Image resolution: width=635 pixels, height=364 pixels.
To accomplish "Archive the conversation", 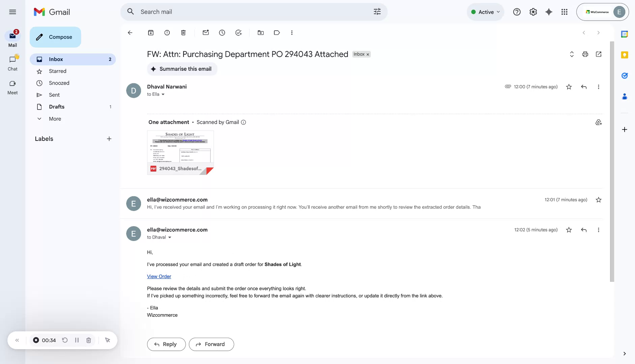I will click(x=151, y=32).
